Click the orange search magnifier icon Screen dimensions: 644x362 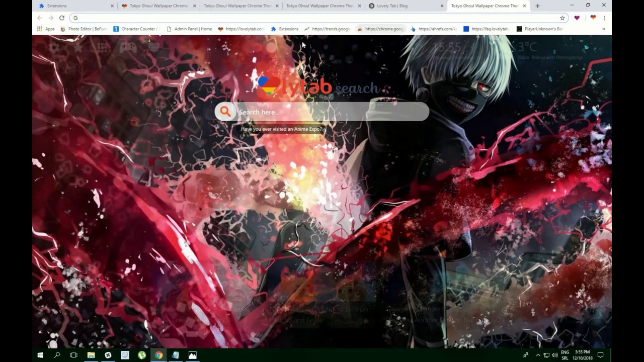[225, 112]
